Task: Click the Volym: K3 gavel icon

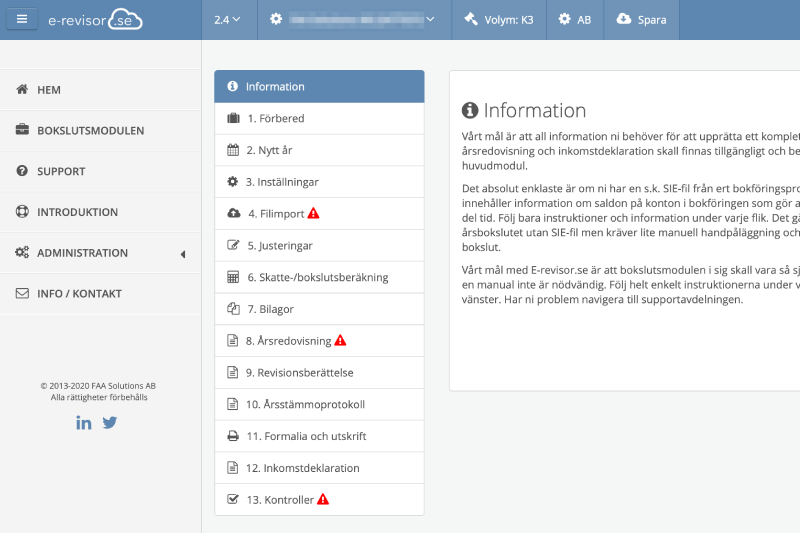Action: [472, 19]
